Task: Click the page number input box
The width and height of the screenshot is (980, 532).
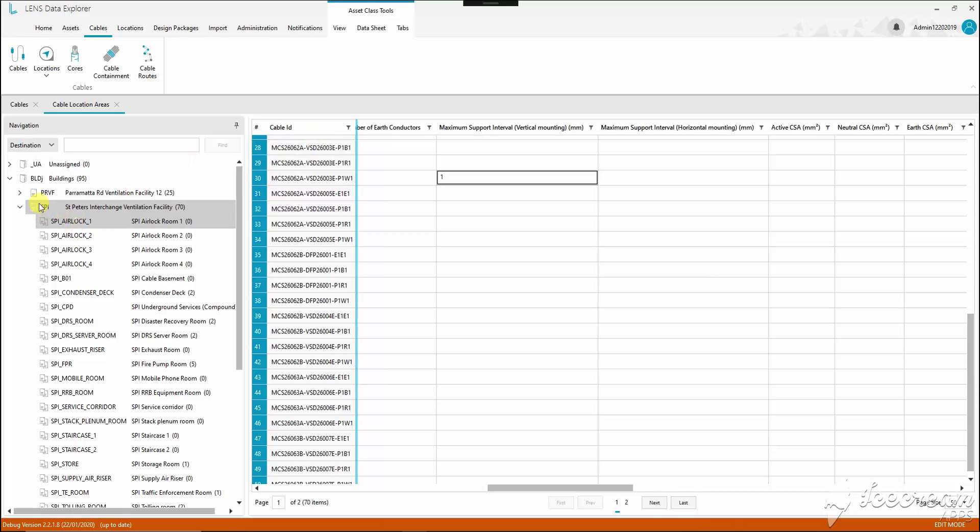Action: pyautogui.click(x=279, y=503)
